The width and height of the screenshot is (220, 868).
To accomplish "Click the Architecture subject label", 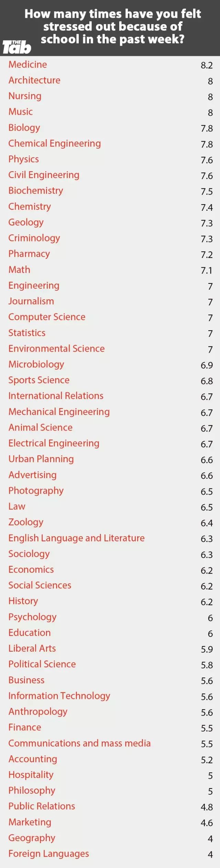I will [x=34, y=80].
